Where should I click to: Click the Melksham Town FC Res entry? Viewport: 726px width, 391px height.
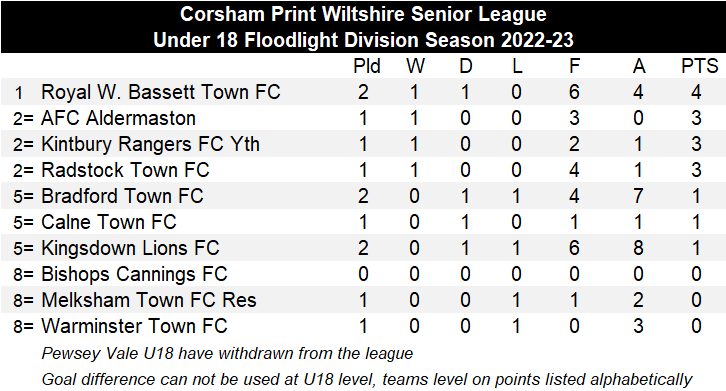point(149,300)
